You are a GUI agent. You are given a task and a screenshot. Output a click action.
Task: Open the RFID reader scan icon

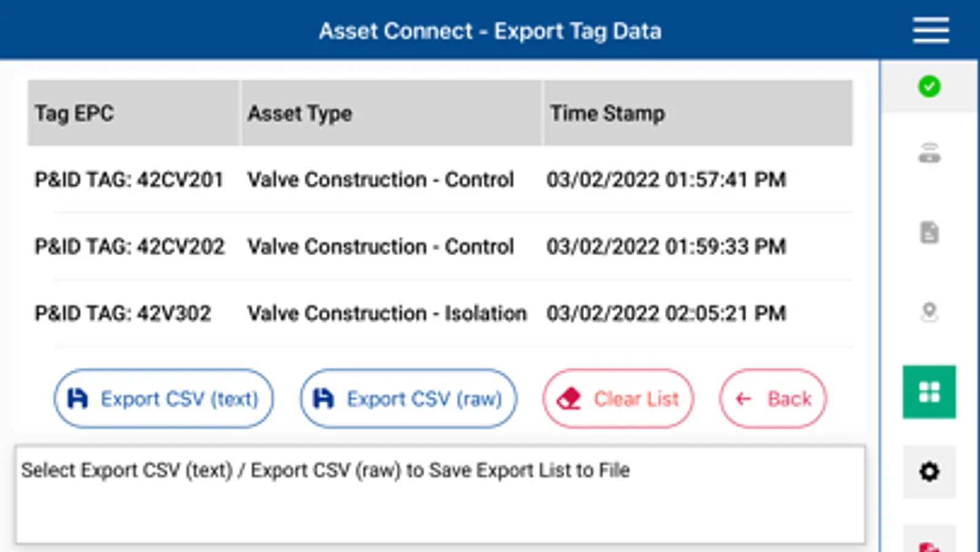click(929, 153)
